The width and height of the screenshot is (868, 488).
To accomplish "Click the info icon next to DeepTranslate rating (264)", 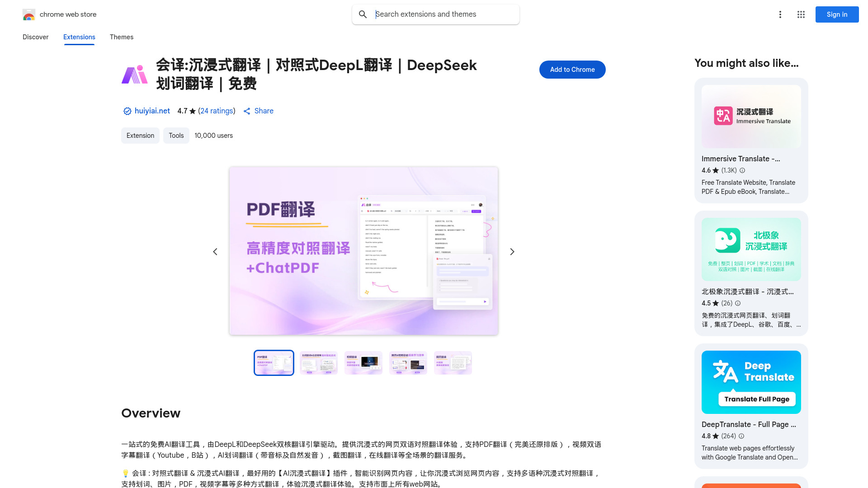I will coord(741,436).
